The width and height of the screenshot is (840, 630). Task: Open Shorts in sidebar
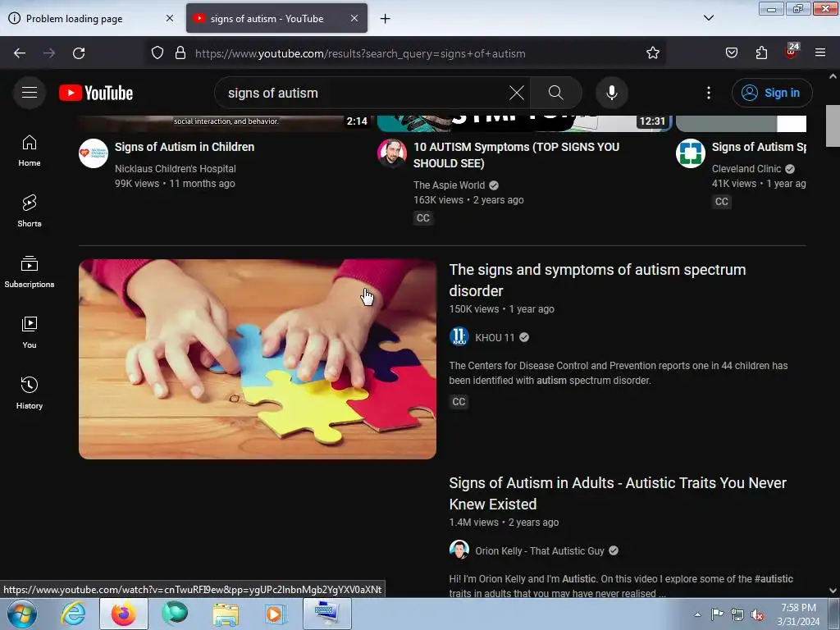tap(30, 211)
